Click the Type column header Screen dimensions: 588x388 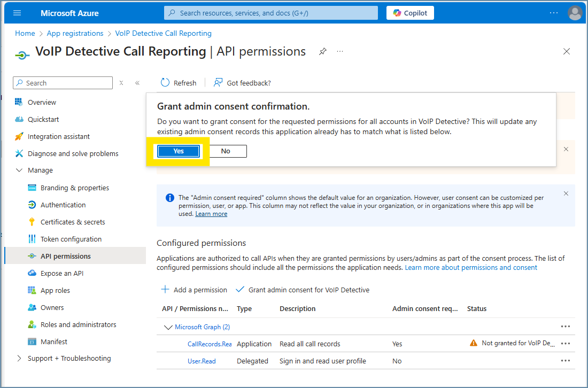click(244, 309)
